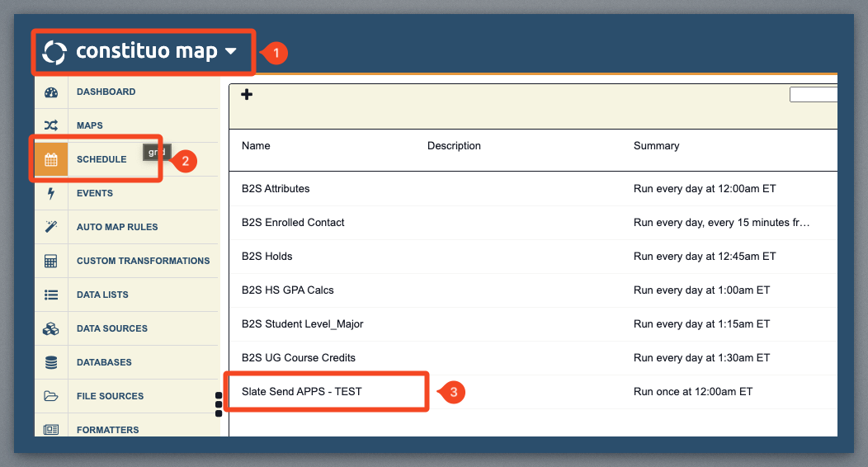Go to the Databases section

[x=104, y=362]
